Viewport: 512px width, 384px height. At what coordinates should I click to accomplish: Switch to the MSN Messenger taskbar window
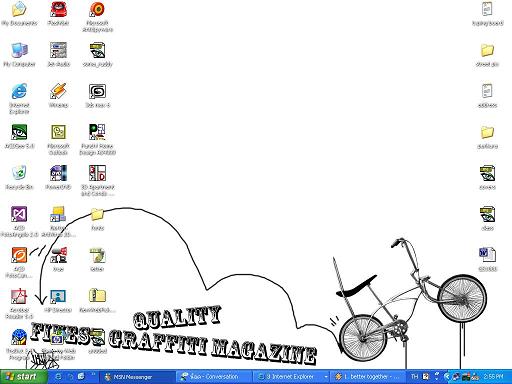(137, 377)
